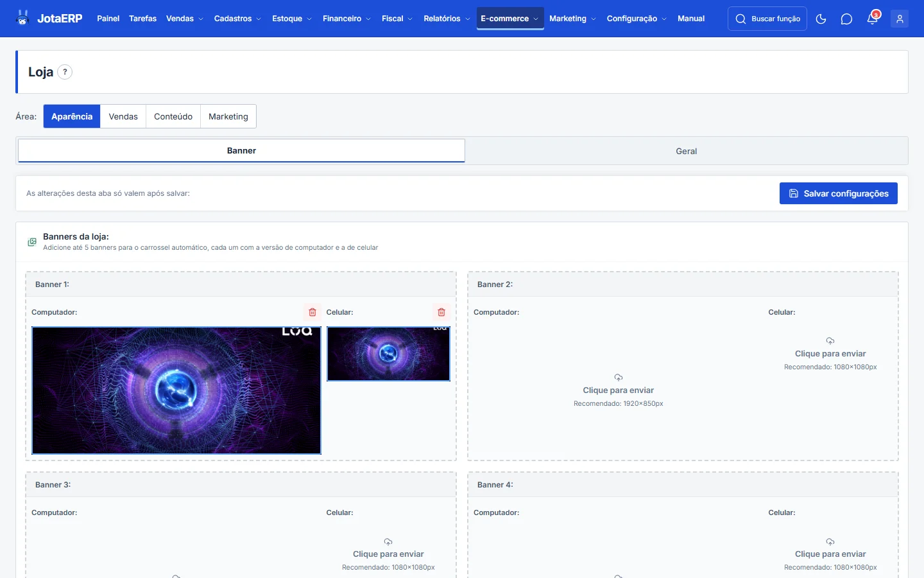Viewport: 924px width, 578px height.
Task: Open the user profile icon
Action: tap(900, 19)
